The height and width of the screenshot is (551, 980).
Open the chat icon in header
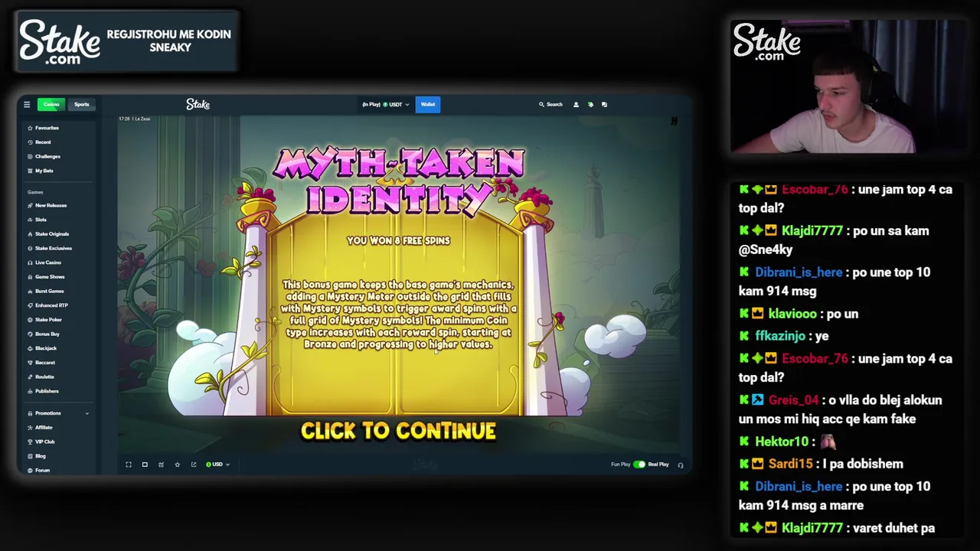click(604, 105)
